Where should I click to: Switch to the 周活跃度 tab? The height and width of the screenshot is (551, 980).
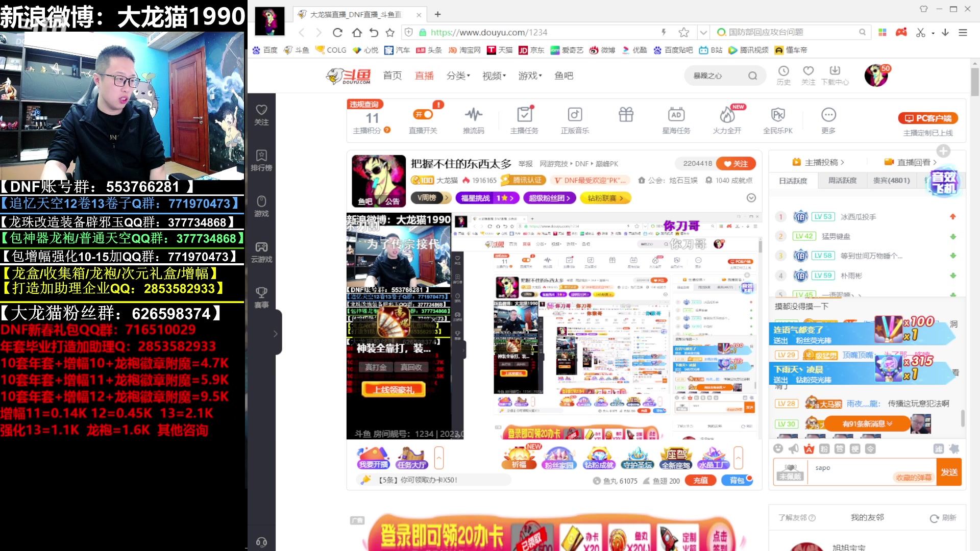point(842,181)
